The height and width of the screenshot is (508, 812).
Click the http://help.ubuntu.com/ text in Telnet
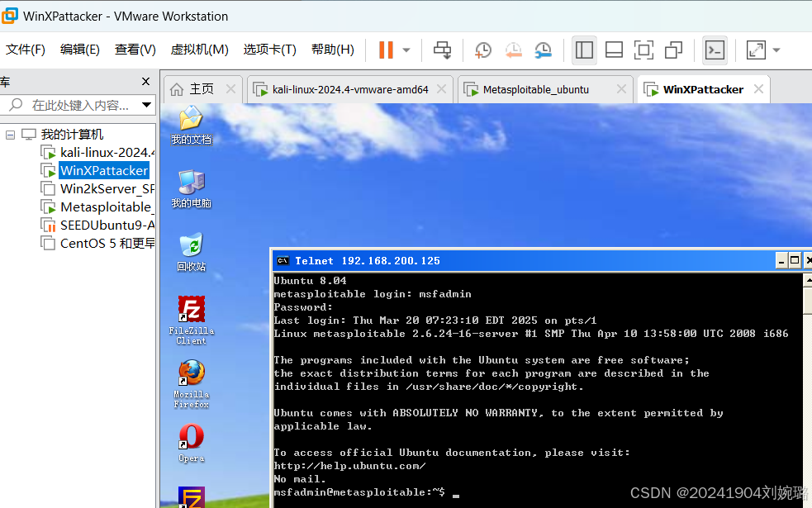pyautogui.click(x=349, y=466)
